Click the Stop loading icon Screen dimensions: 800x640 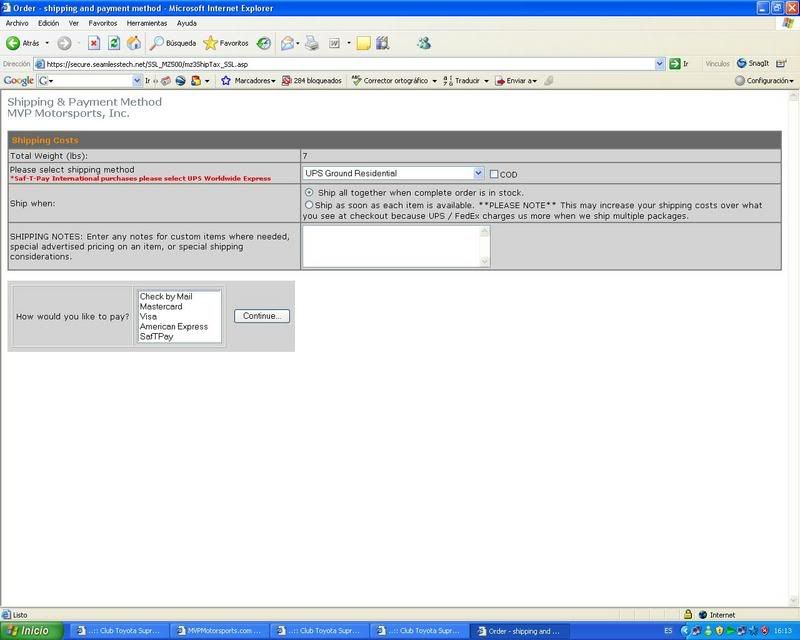94,43
